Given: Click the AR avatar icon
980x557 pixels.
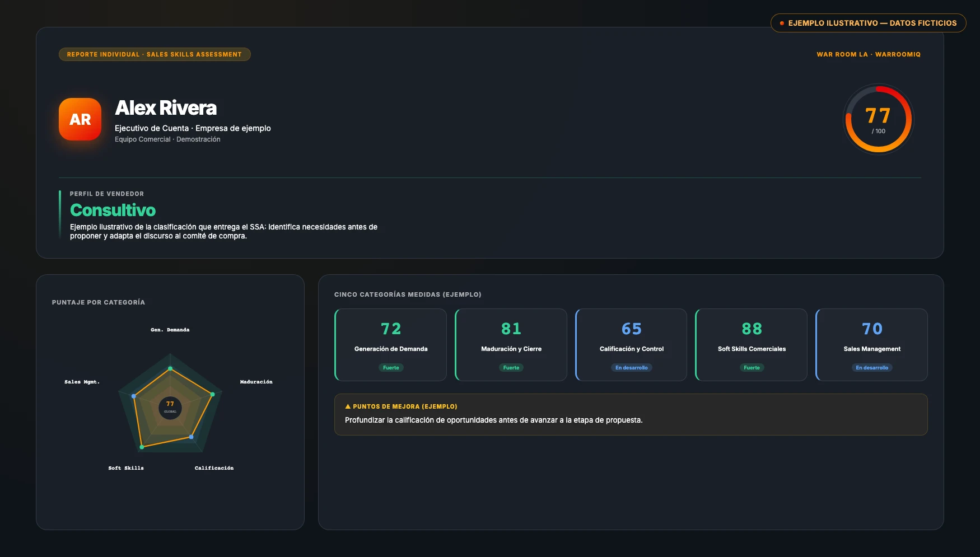Looking at the screenshot, I should pyautogui.click(x=80, y=119).
